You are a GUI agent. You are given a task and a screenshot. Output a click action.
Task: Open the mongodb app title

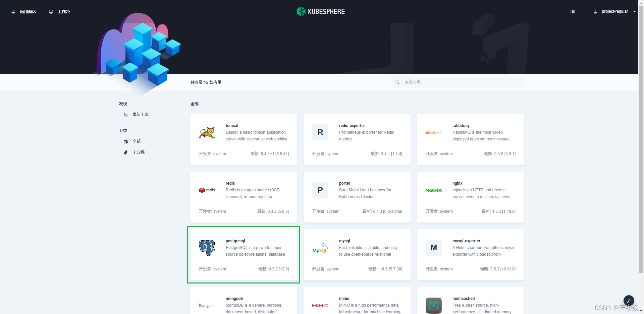234,299
